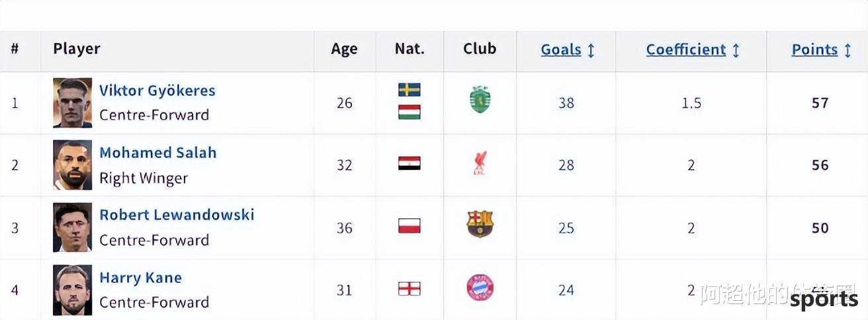Image resolution: width=868 pixels, height=320 pixels.
Task: Click the Poland flag for Lewandowski
Action: [x=410, y=225]
